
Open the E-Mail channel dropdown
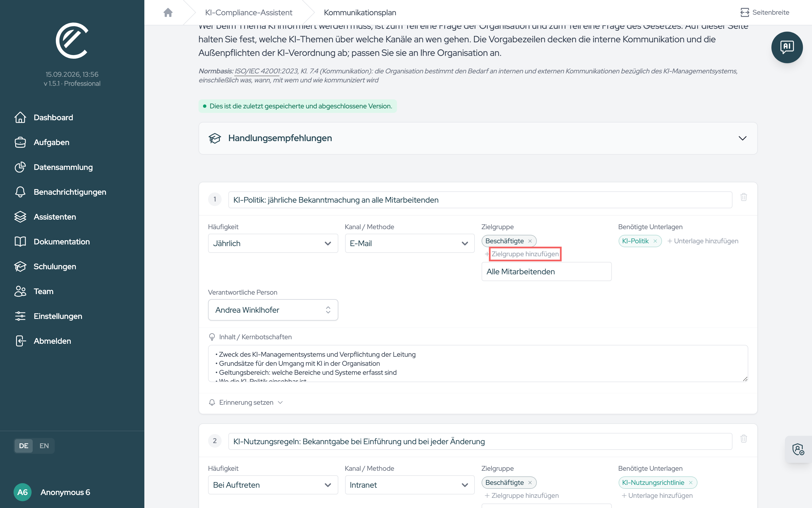(x=409, y=243)
